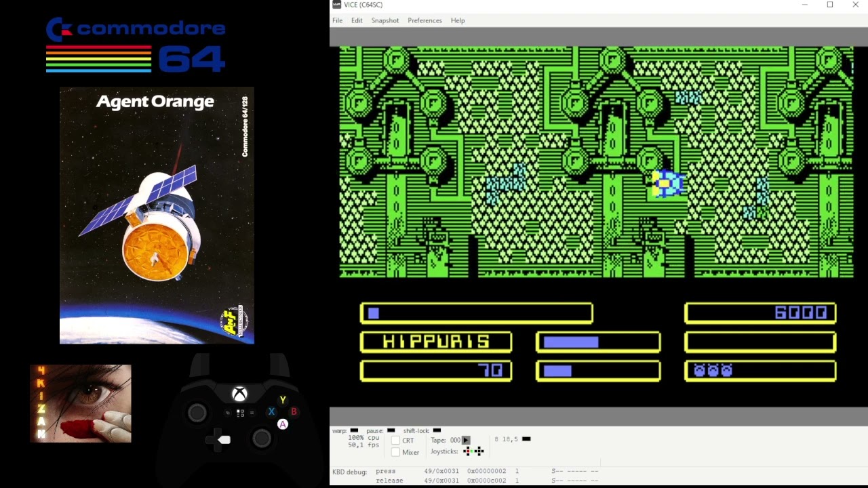Click the top-left game progress bar

pyautogui.click(x=477, y=312)
